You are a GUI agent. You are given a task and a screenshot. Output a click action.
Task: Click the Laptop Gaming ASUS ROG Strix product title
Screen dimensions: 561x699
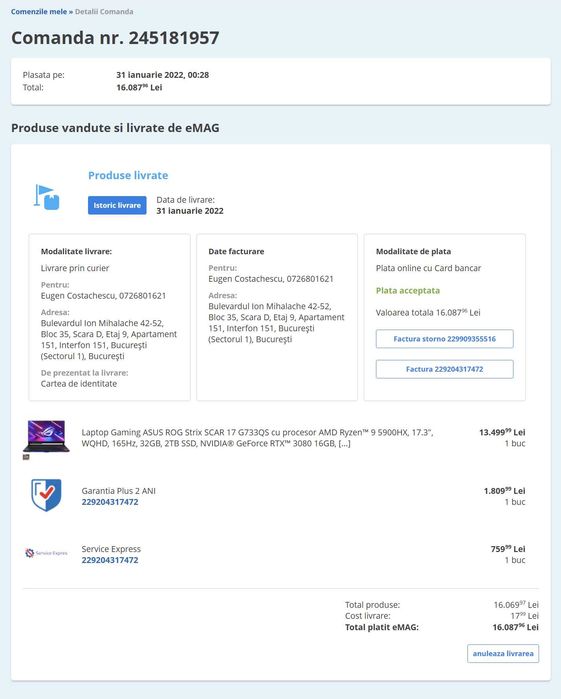coord(257,438)
